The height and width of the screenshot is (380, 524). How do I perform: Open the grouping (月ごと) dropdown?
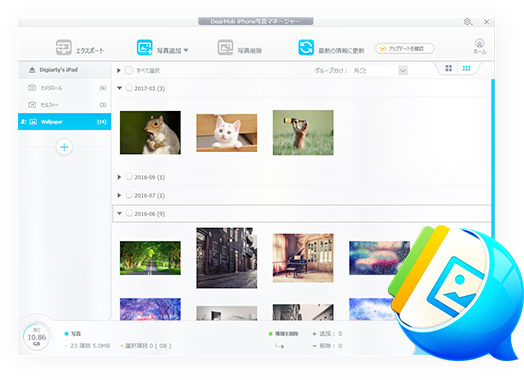(x=403, y=71)
